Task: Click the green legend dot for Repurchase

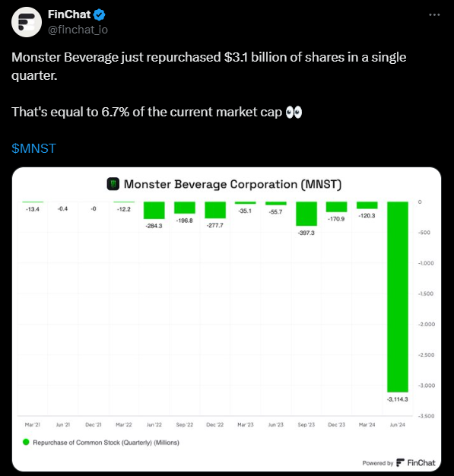Action: pyautogui.click(x=26, y=442)
